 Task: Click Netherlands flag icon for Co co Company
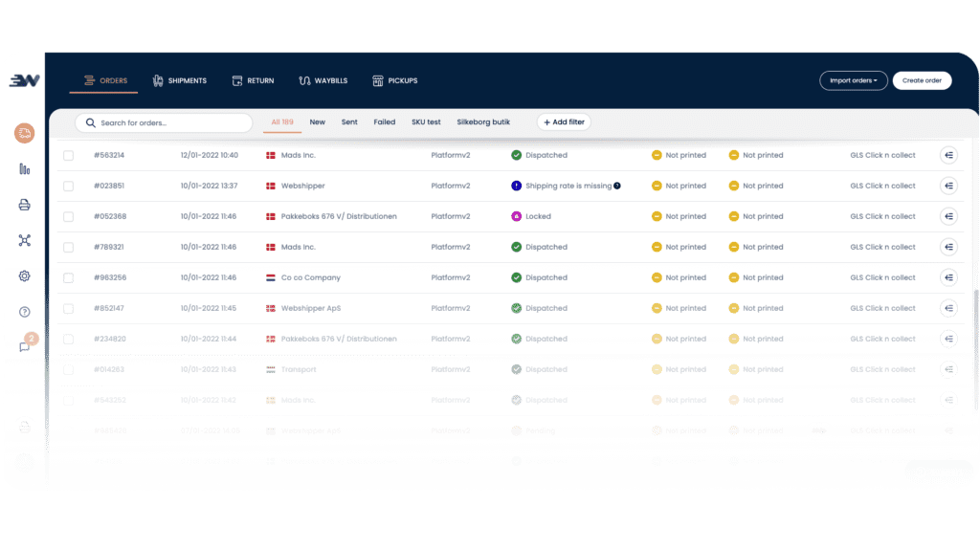271,277
